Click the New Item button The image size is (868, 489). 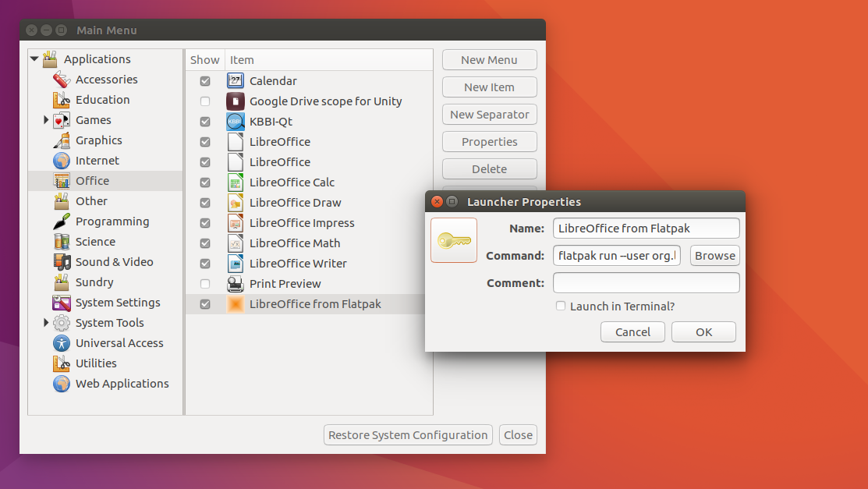[x=489, y=87]
